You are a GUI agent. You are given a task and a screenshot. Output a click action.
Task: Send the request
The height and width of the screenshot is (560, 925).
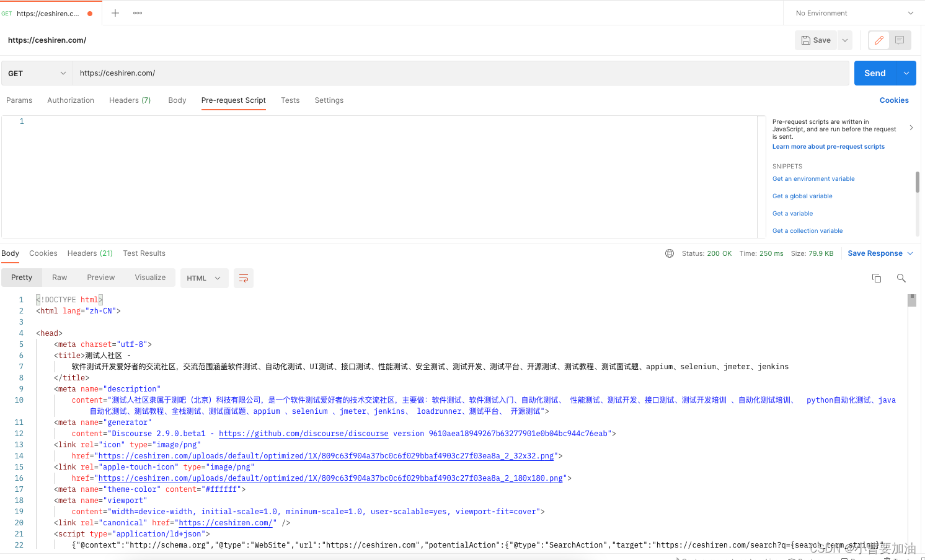pos(875,73)
